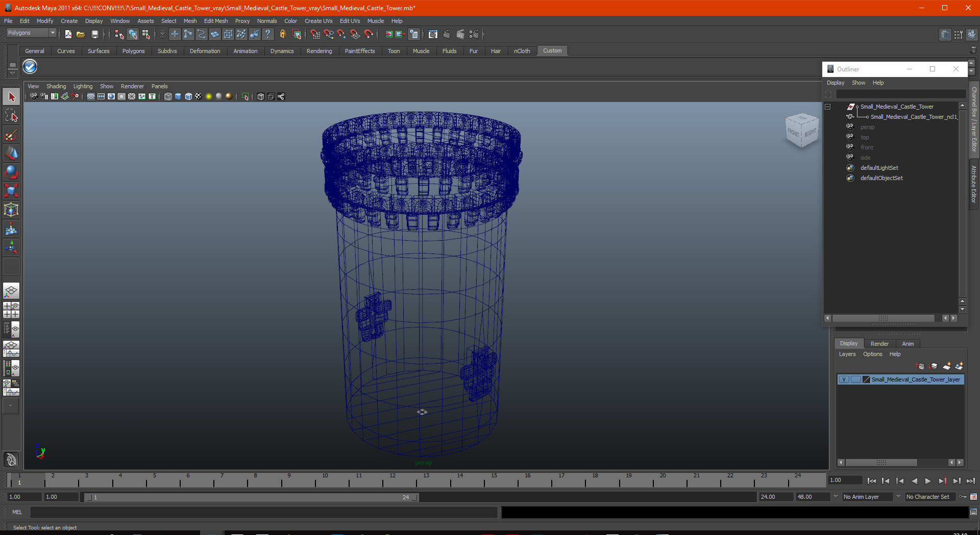Open the No Character Set dropdown arrow
The width and height of the screenshot is (980, 535).
tap(898, 497)
